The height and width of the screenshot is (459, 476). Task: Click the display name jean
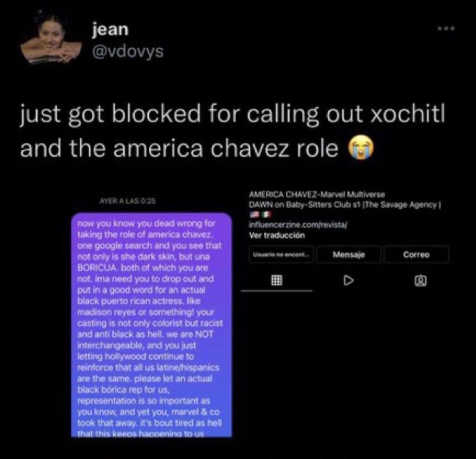(x=110, y=29)
